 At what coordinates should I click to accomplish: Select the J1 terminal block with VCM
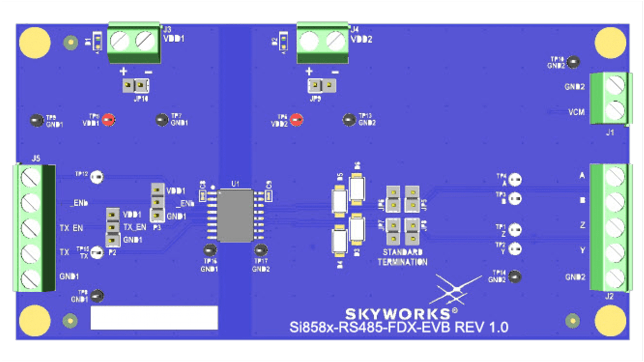[x=610, y=98]
